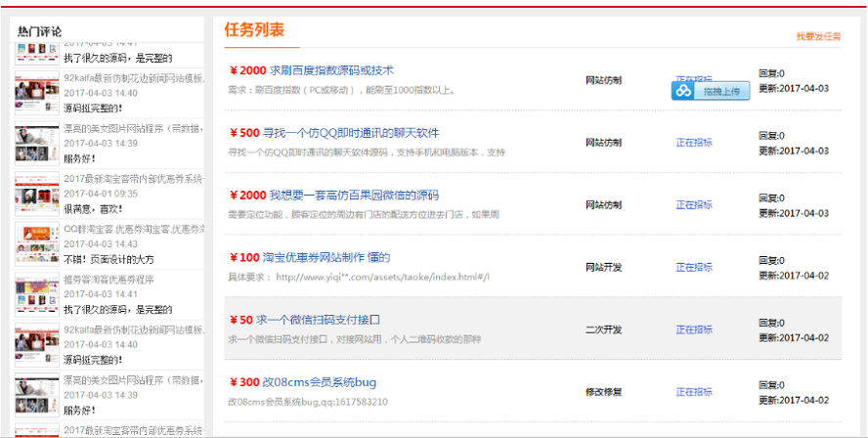Open thumbnail beside QQ群淘宝客 comment
868x438 pixels.
point(36,243)
